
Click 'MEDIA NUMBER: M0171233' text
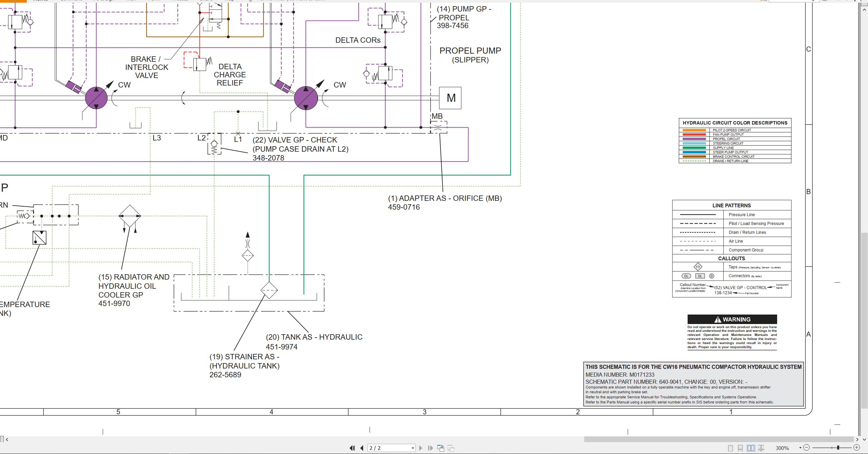620,375
